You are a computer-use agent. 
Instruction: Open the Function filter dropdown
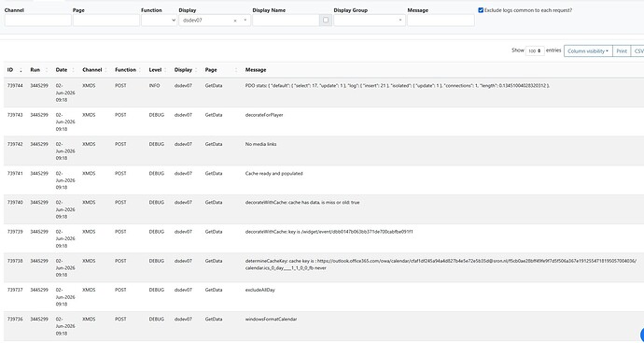click(x=159, y=21)
